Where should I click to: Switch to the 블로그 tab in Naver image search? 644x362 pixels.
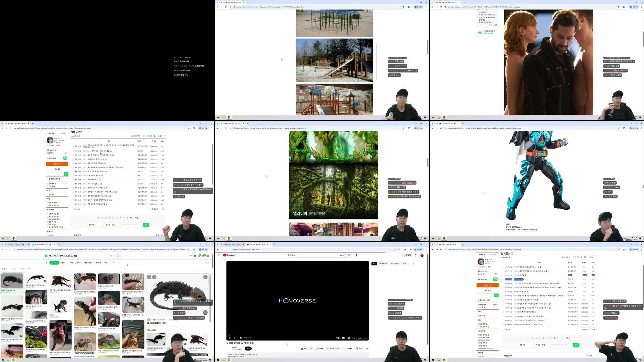(x=64, y=263)
